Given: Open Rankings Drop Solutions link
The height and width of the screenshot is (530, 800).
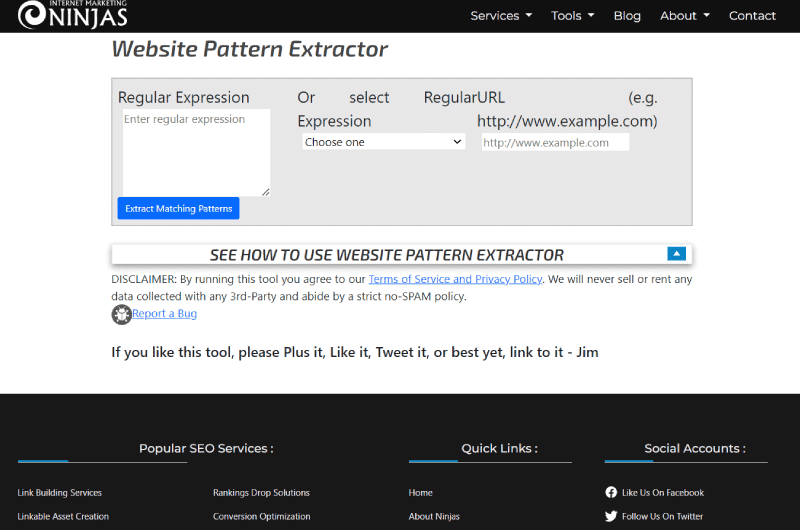Looking at the screenshot, I should pyautogui.click(x=261, y=493).
